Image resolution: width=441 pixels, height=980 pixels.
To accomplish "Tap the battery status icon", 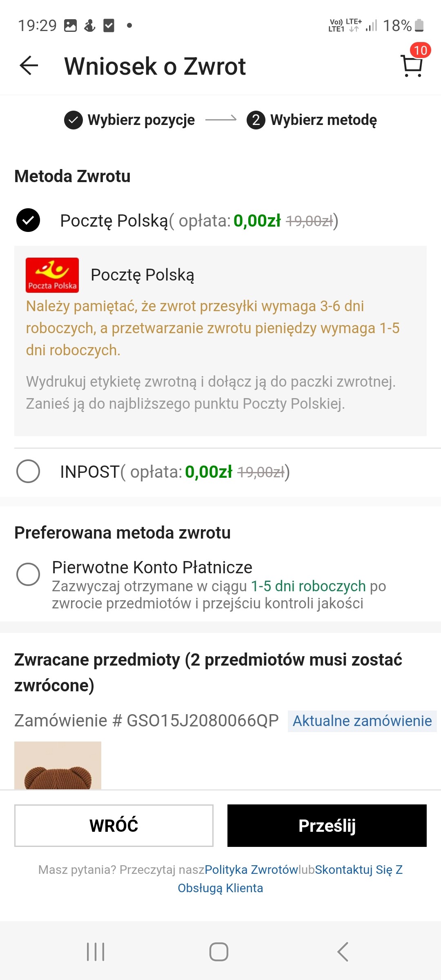I will pyautogui.click(x=419, y=25).
